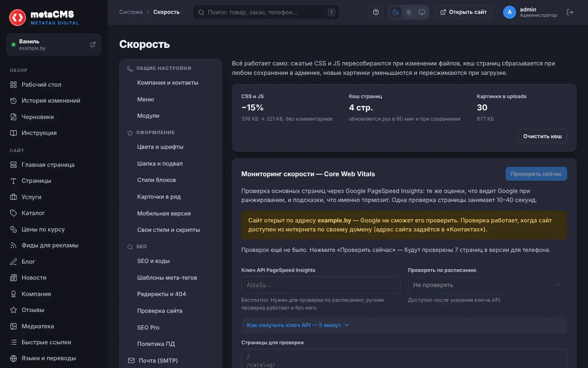Open Мобильная версия settings

(x=164, y=213)
